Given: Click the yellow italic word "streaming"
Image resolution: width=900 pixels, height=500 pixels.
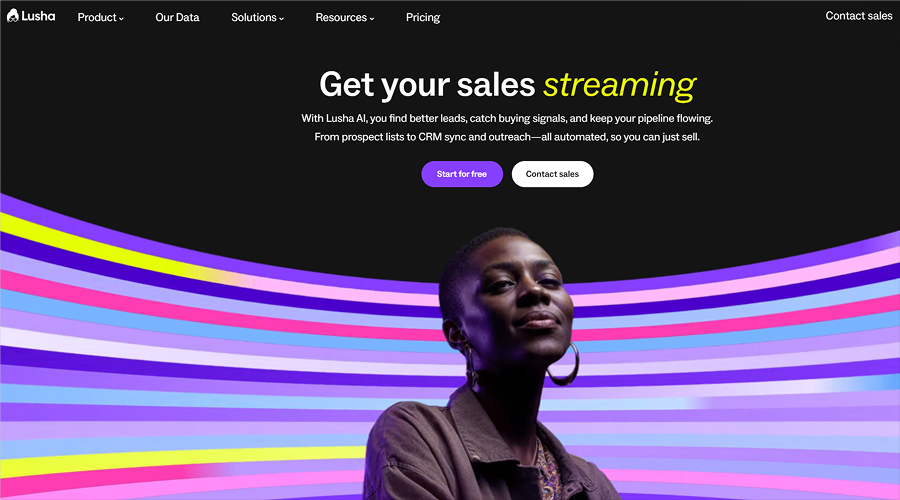Looking at the screenshot, I should [x=619, y=85].
